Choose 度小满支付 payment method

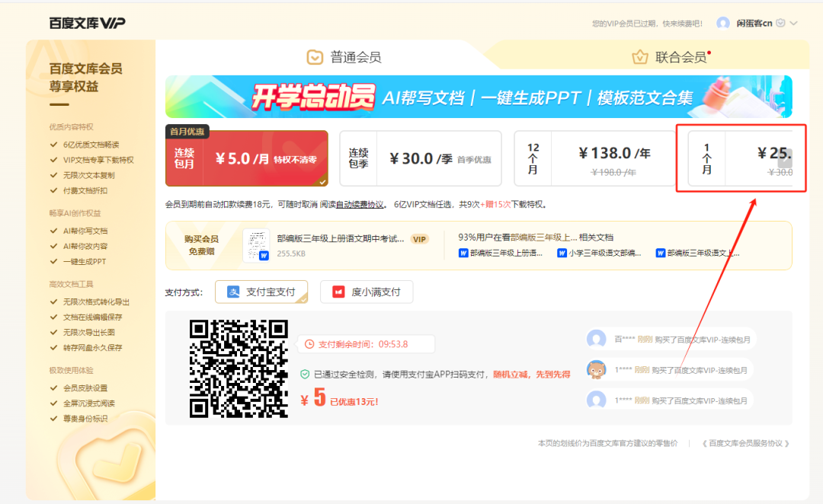click(367, 292)
